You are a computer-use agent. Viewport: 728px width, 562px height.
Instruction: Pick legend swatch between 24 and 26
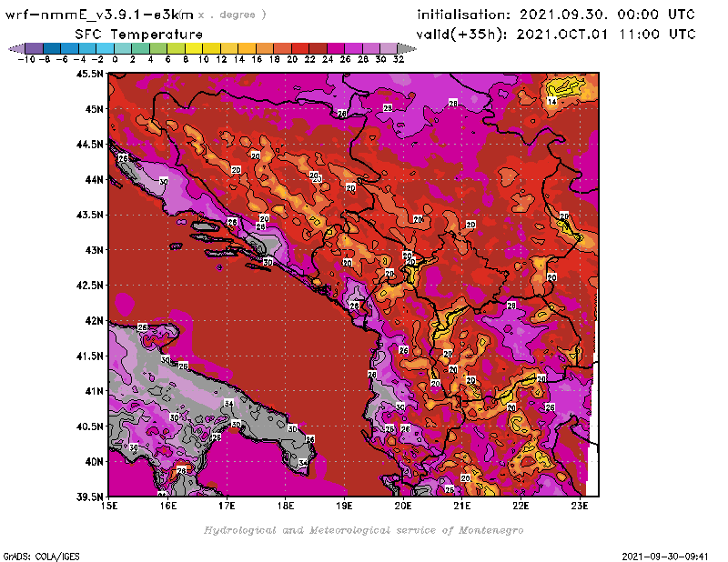pyautogui.click(x=336, y=49)
